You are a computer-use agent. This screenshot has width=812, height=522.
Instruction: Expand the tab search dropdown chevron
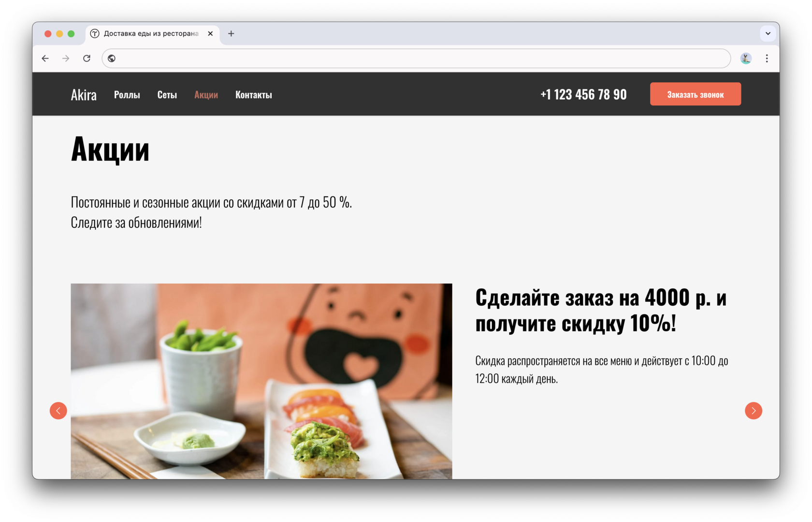(768, 33)
